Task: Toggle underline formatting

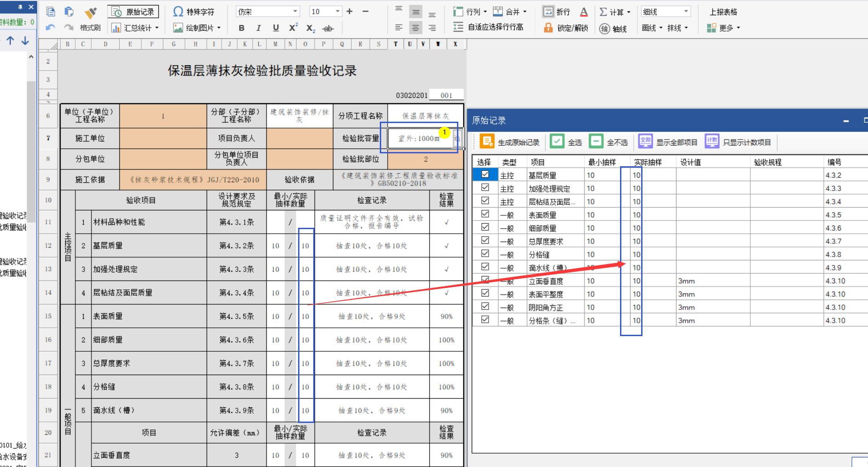Action: click(x=276, y=28)
